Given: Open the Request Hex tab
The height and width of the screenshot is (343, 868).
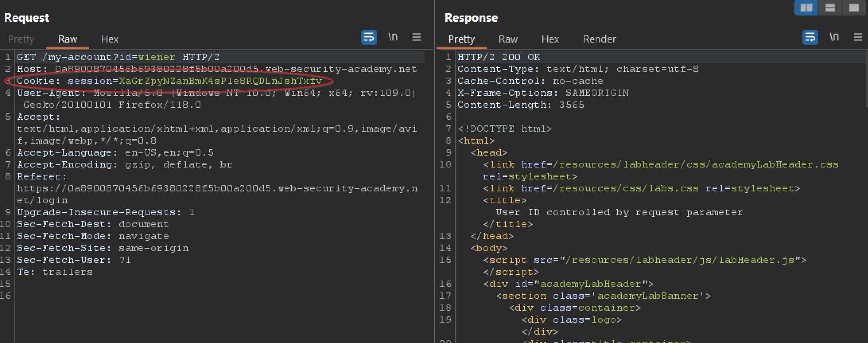Looking at the screenshot, I should [x=110, y=39].
